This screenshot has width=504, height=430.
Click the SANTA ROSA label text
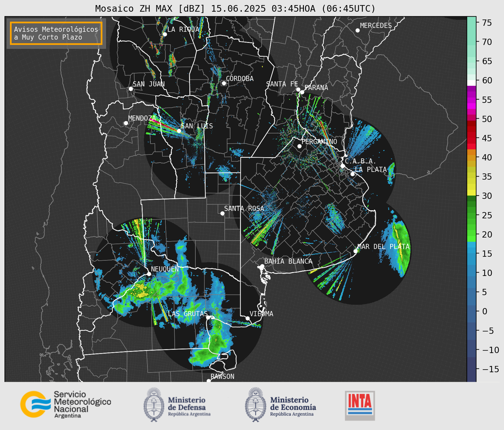(244, 208)
